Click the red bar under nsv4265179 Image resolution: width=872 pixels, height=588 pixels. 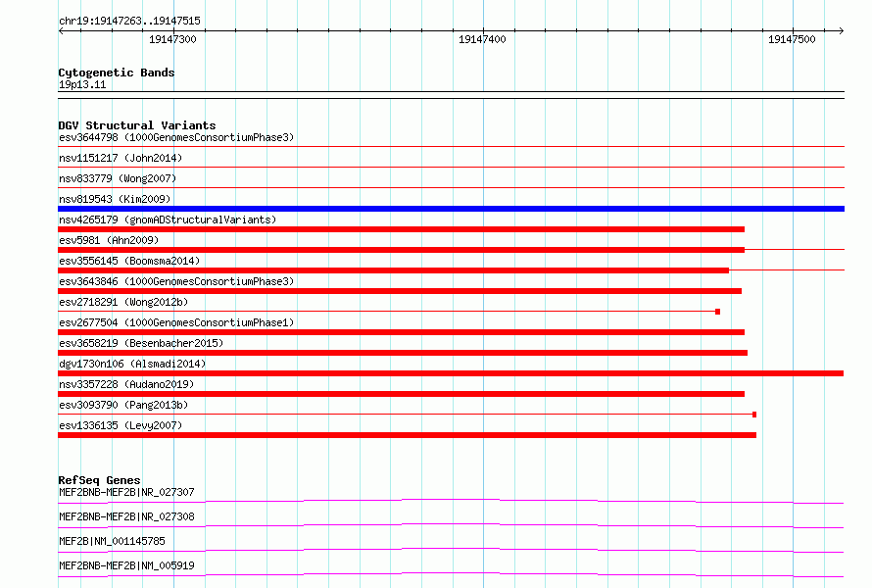click(401, 229)
